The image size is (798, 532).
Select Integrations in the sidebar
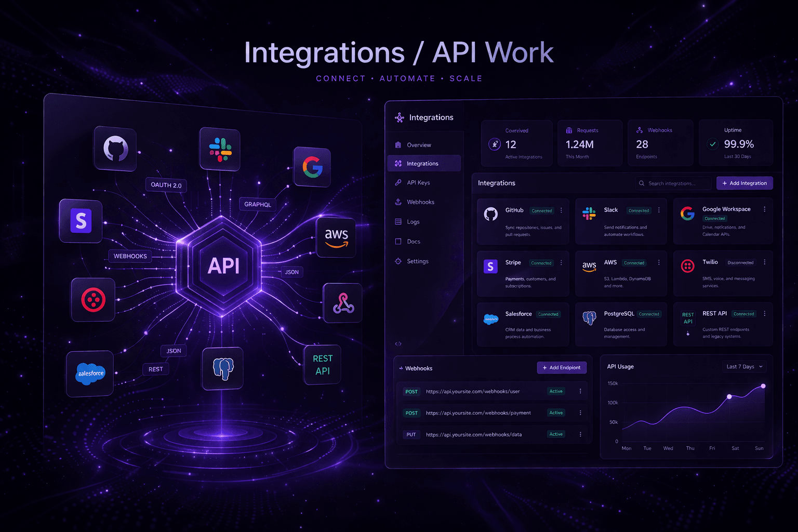point(424,164)
